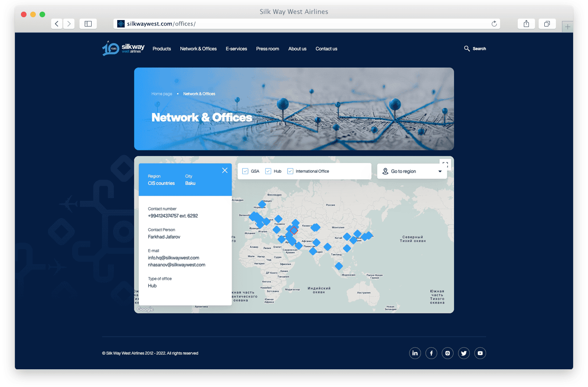Click browser forward arrow button
This screenshot has height=387, width=588.
[x=69, y=24]
